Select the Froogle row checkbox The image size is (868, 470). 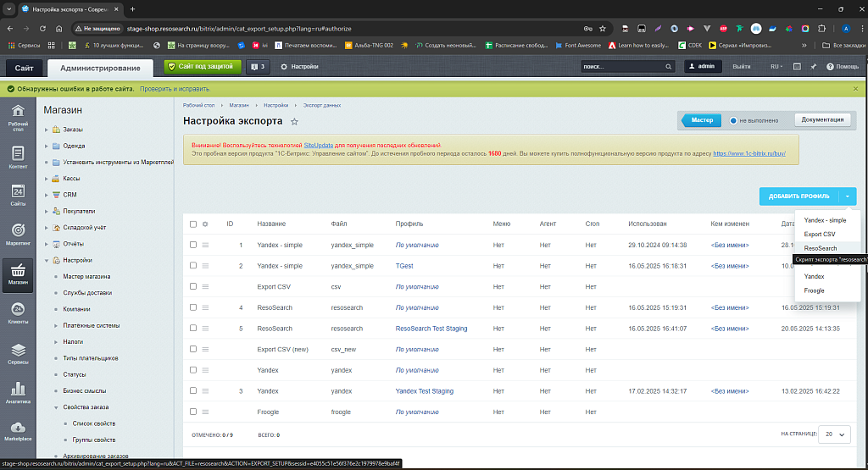click(x=193, y=412)
